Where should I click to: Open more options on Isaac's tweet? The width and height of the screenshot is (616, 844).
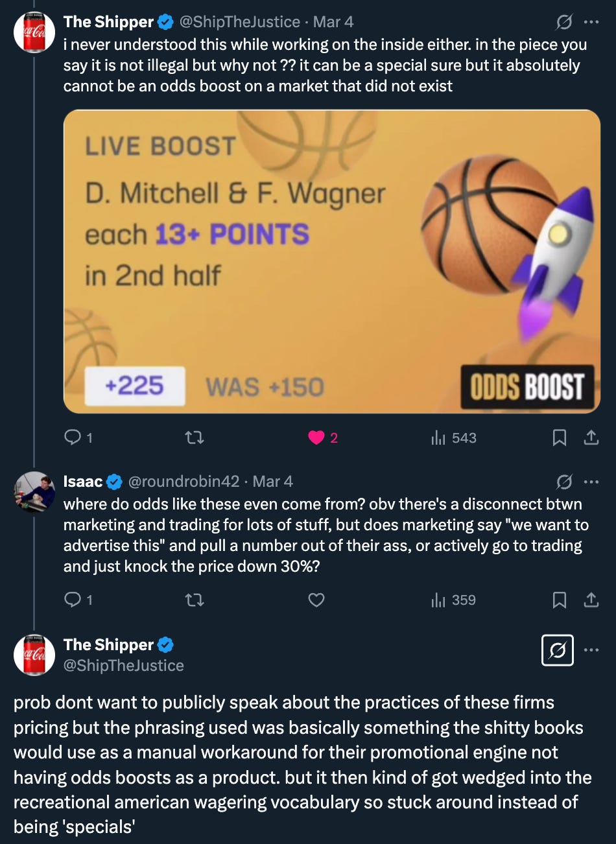tap(591, 482)
